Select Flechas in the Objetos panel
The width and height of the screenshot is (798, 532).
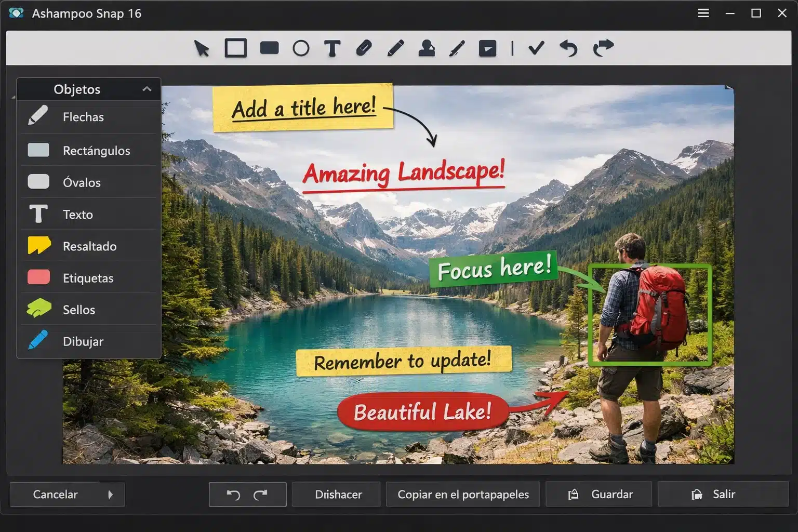83,117
